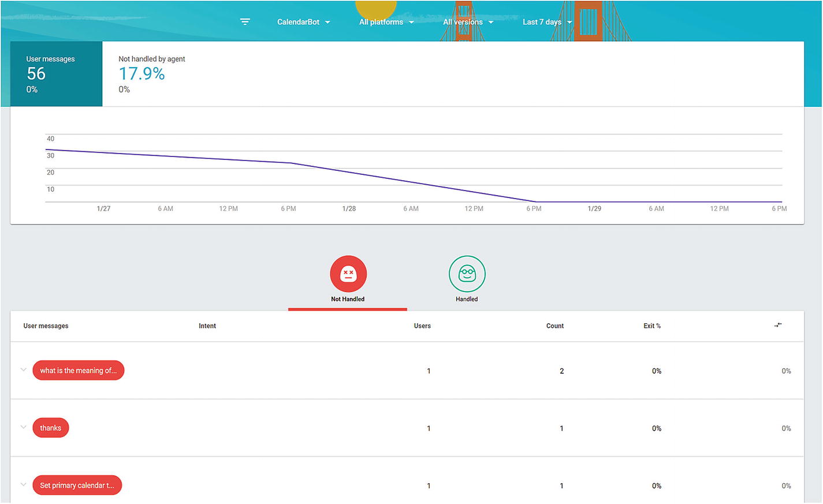Switch to the Handled tab label
Viewport: 823px width, 504px height.
point(467,299)
